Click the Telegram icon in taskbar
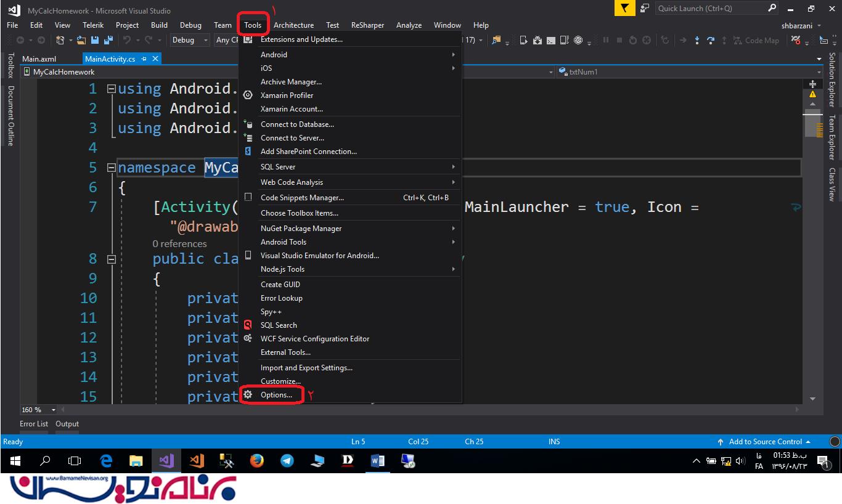 pyautogui.click(x=287, y=460)
